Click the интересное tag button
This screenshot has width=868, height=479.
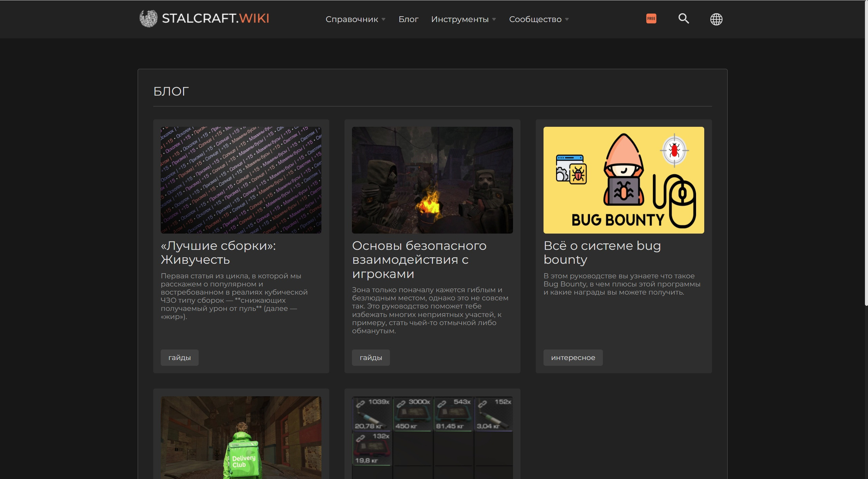point(573,358)
